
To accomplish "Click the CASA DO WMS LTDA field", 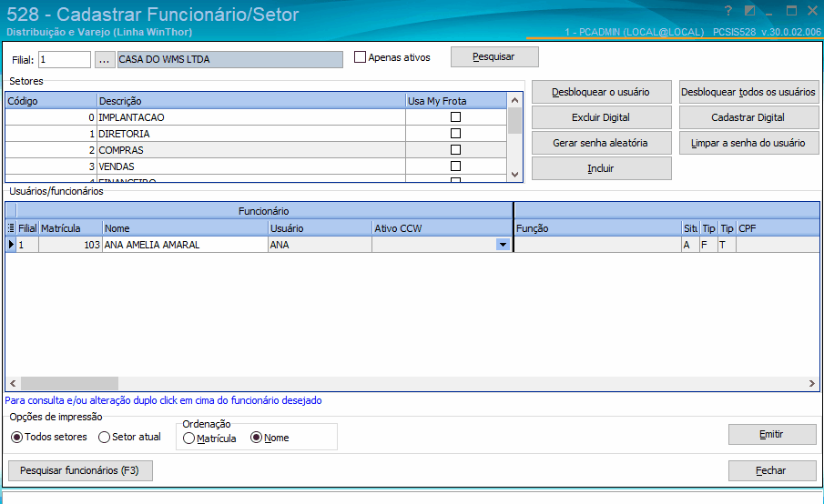I will tap(230, 59).
